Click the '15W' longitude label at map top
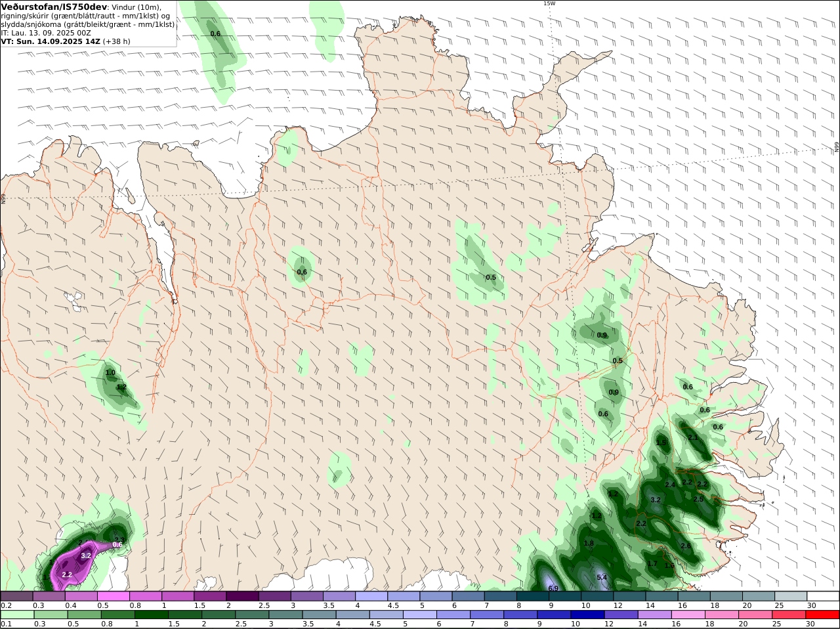 (x=549, y=3)
